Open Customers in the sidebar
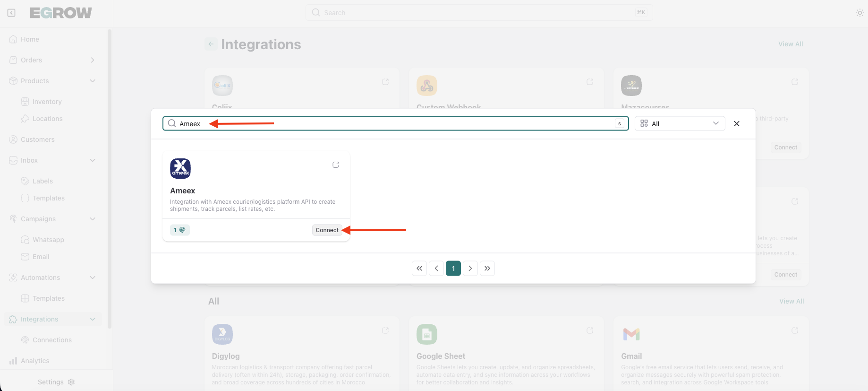This screenshot has width=868, height=391. 37,139
